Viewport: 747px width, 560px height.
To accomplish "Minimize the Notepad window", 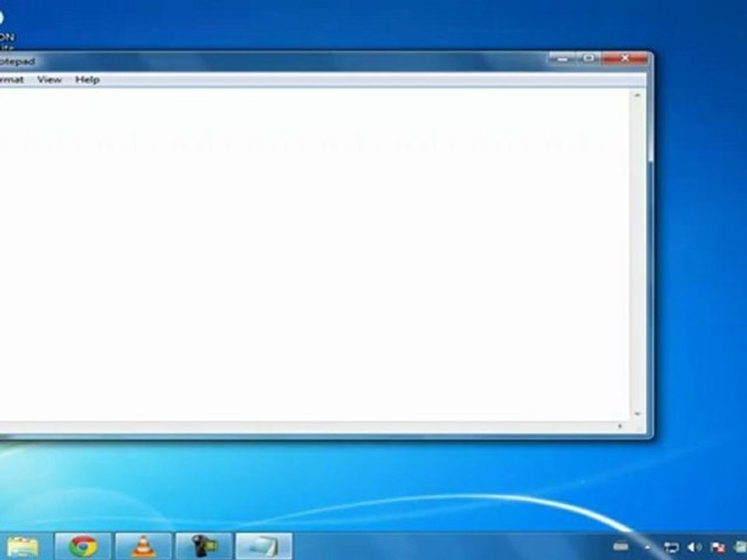I will click(562, 58).
